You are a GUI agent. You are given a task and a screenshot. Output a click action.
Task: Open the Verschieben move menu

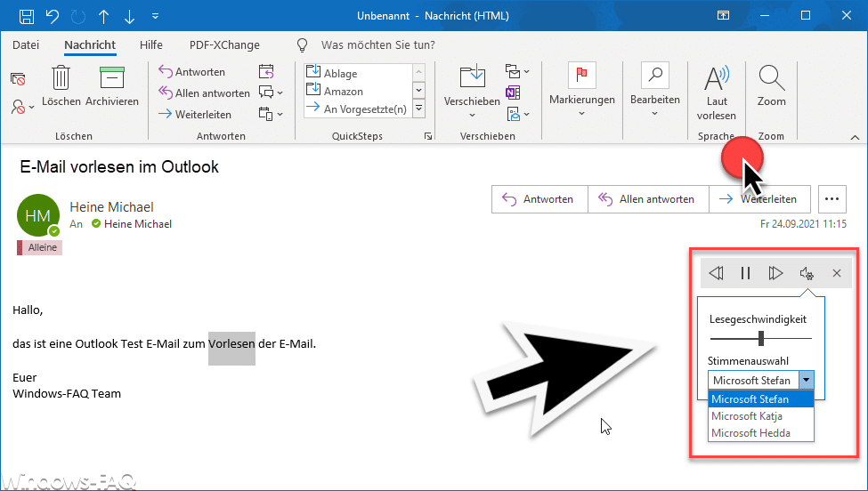pos(472,92)
